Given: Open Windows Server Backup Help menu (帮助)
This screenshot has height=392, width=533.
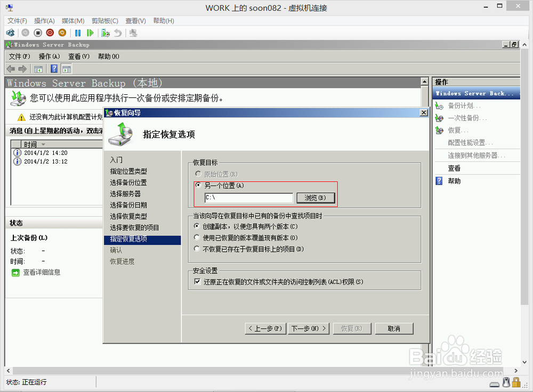Looking at the screenshot, I should [108, 56].
